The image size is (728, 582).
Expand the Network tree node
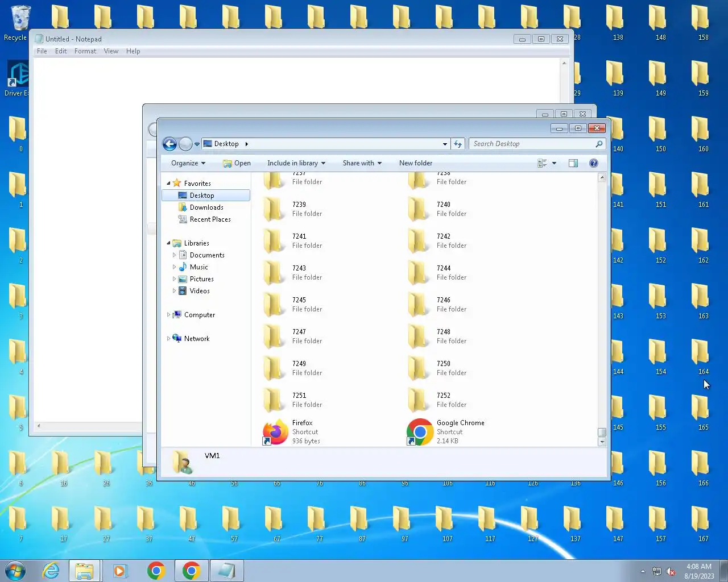168,338
